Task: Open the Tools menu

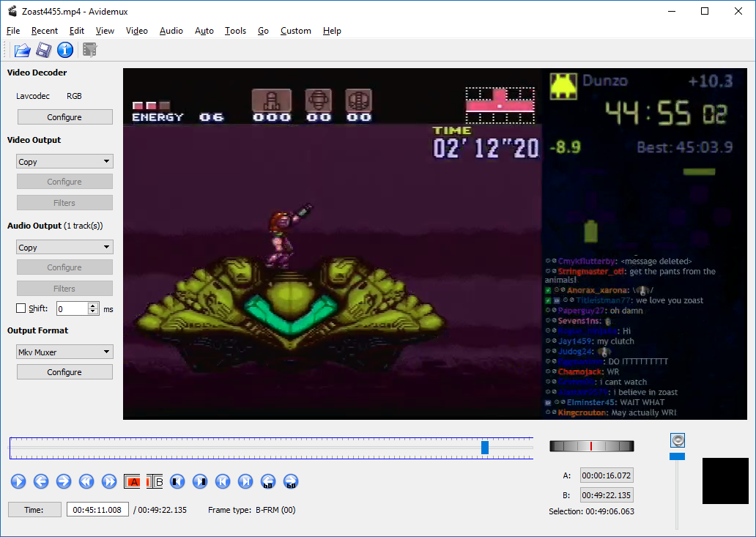Action: point(235,30)
